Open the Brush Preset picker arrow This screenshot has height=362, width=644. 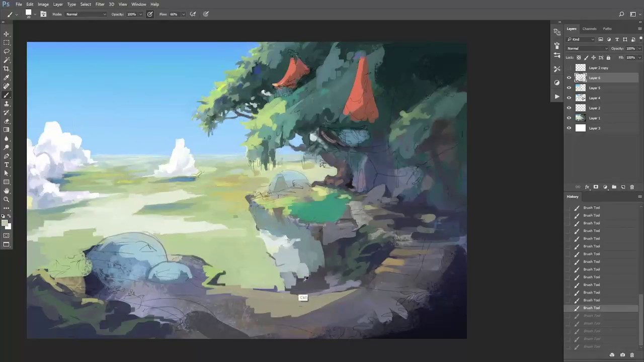35,14
